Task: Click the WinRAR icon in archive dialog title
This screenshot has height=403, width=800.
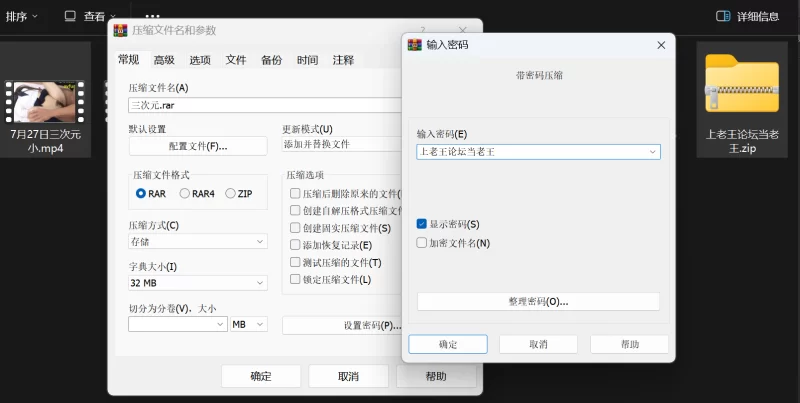Action: coord(121,31)
